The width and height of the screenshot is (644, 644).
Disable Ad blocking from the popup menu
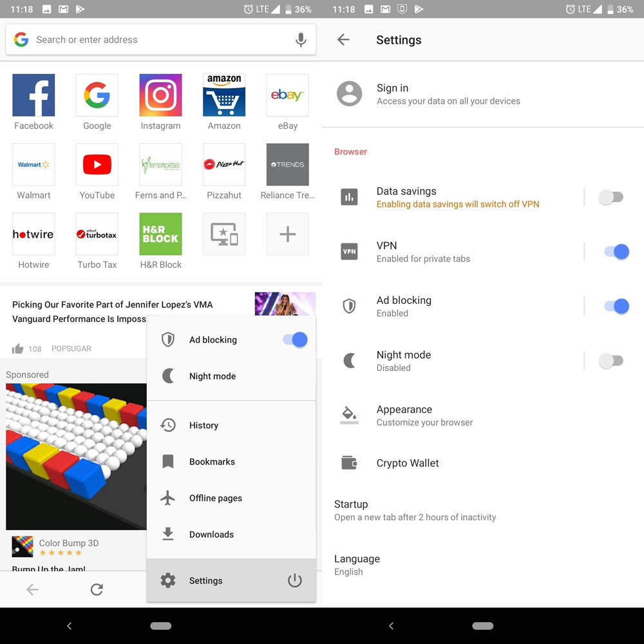click(x=295, y=339)
